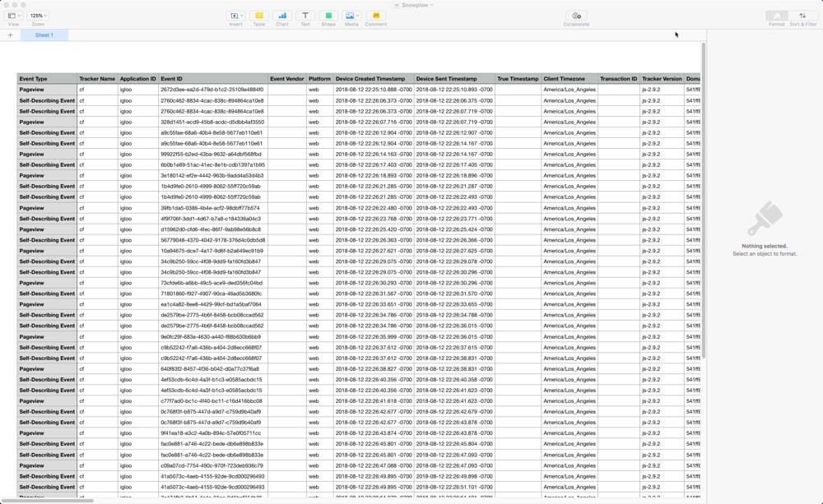
Task: Click event ID cell 2672d3ee-ea2d-479d-b1c2
Action: pos(213,90)
